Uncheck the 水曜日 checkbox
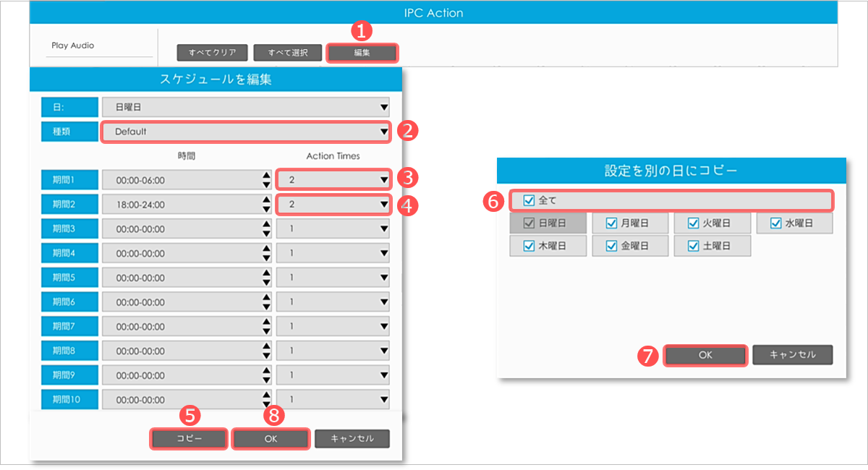Screen dimensions: 868x470 tap(777, 223)
